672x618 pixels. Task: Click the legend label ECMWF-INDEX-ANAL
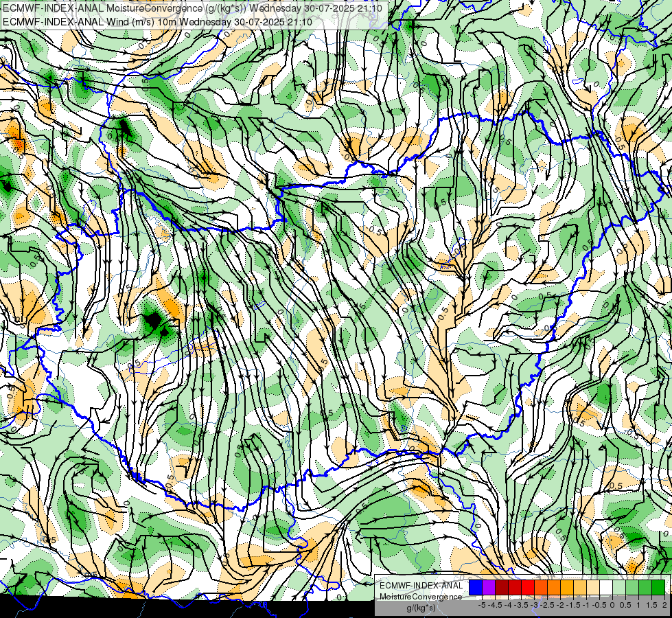[421, 586]
